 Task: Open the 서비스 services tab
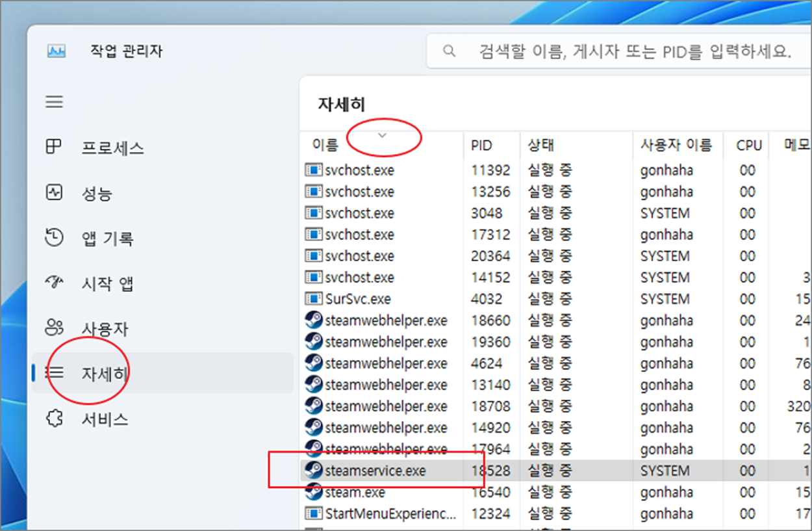click(162, 419)
